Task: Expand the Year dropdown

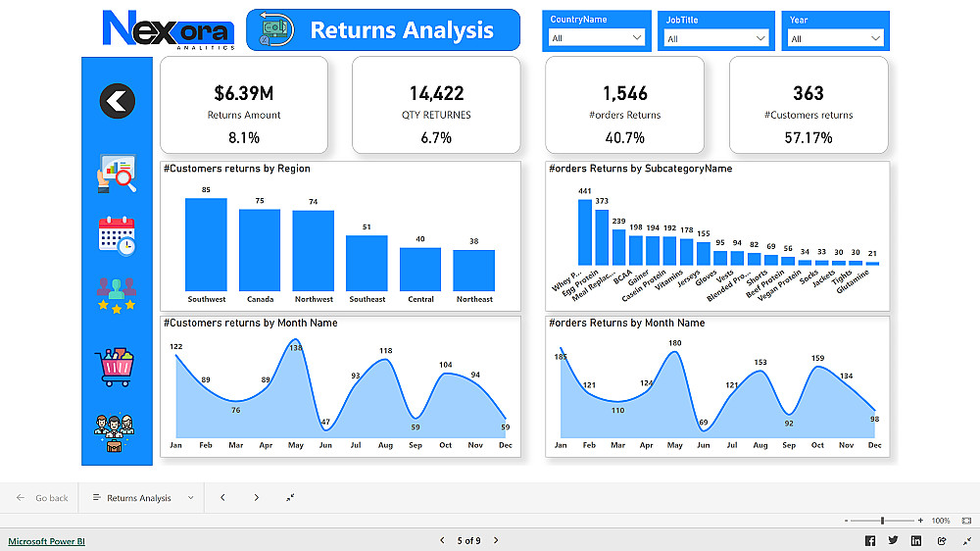Action: (x=835, y=39)
